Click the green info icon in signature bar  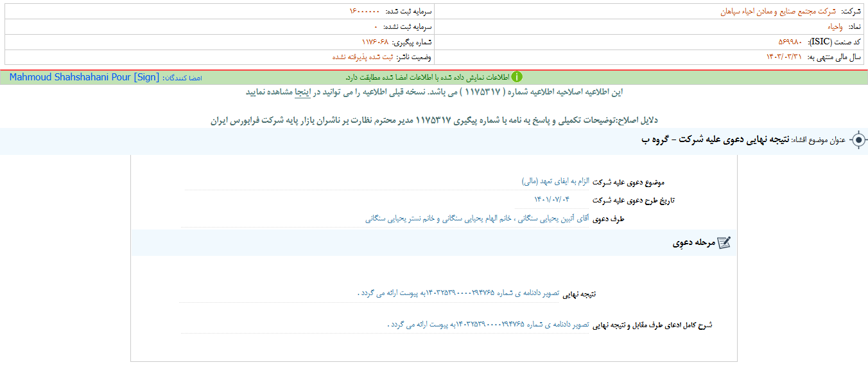click(x=517, y=77)
